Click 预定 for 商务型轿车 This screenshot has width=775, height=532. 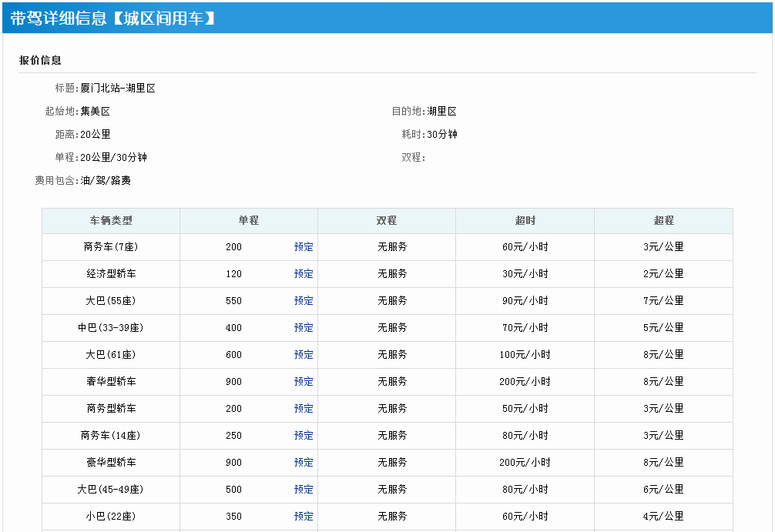(x=304, y=409)
